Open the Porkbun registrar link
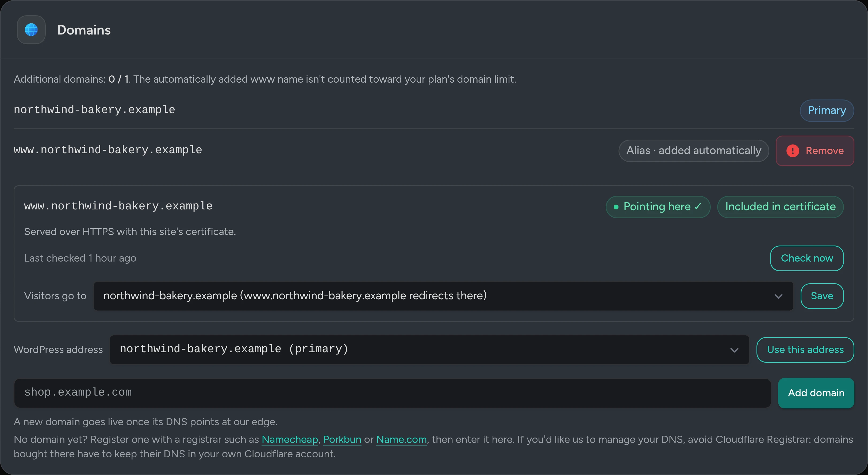The image size is (868, 475). click(342, 440)
